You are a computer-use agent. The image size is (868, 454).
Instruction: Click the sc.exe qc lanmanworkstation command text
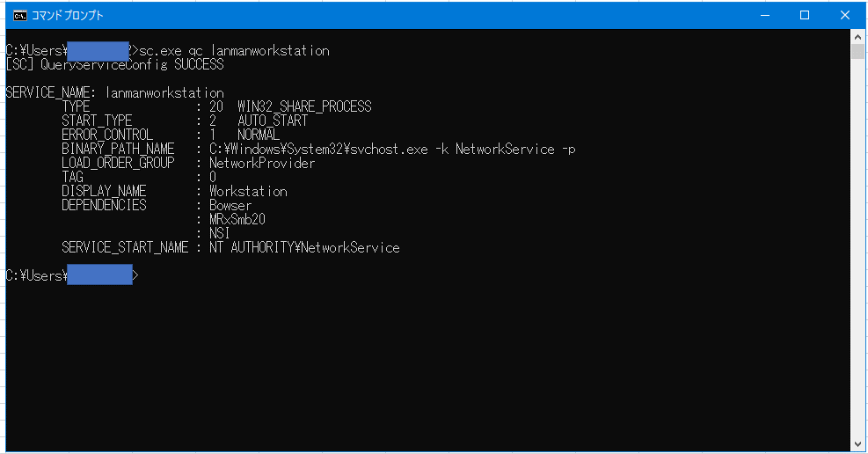pos(234,51)
